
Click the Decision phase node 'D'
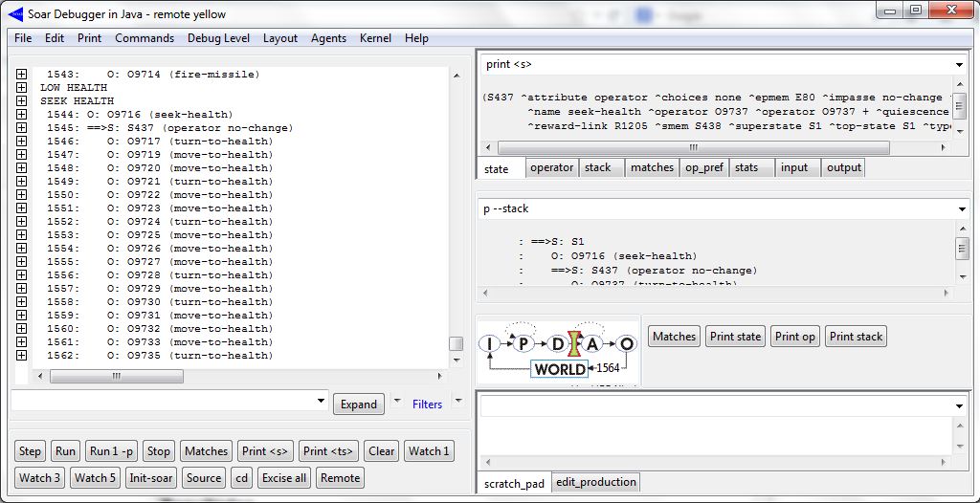tap(557, 343)
